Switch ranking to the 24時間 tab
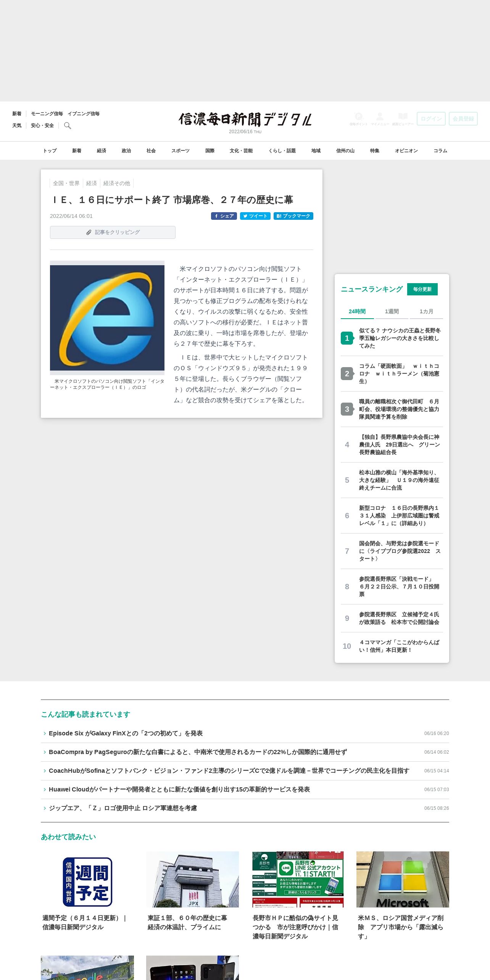Viewport: 490px width, 980px height. click(x=357, y=311)
